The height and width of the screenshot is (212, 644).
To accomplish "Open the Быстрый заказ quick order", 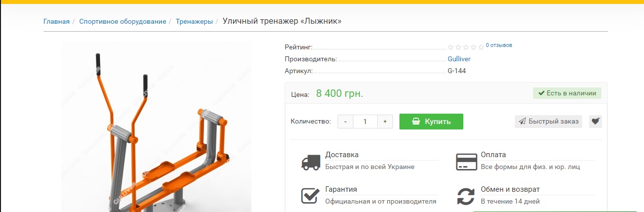I will coord(548,122).
